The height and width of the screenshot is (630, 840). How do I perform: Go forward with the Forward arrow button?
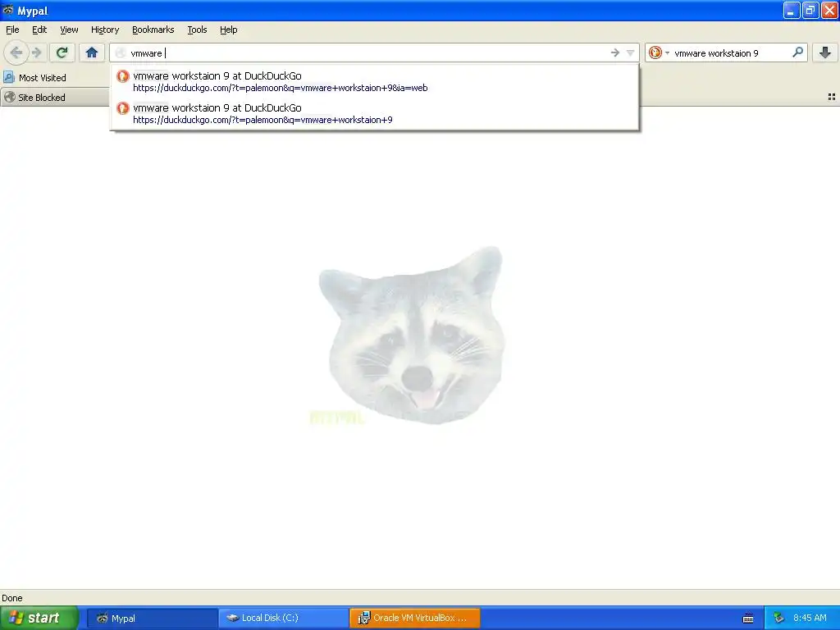(x=37, y=52)
